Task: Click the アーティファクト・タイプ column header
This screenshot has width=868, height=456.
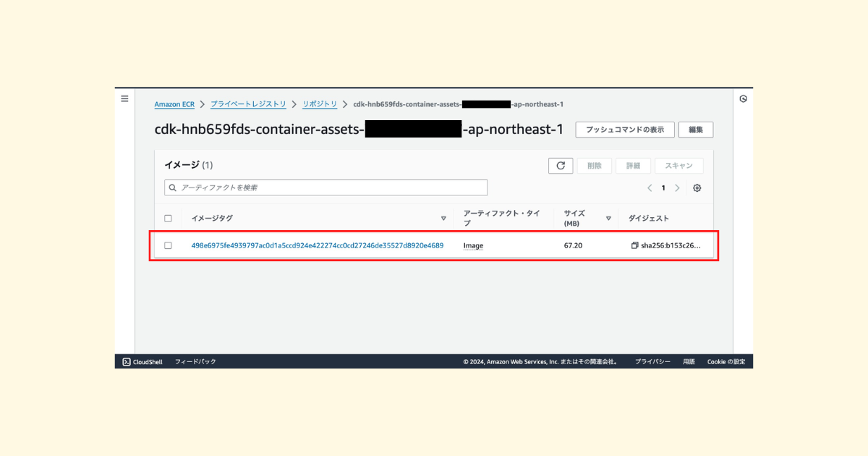Action: click(502, 218)
